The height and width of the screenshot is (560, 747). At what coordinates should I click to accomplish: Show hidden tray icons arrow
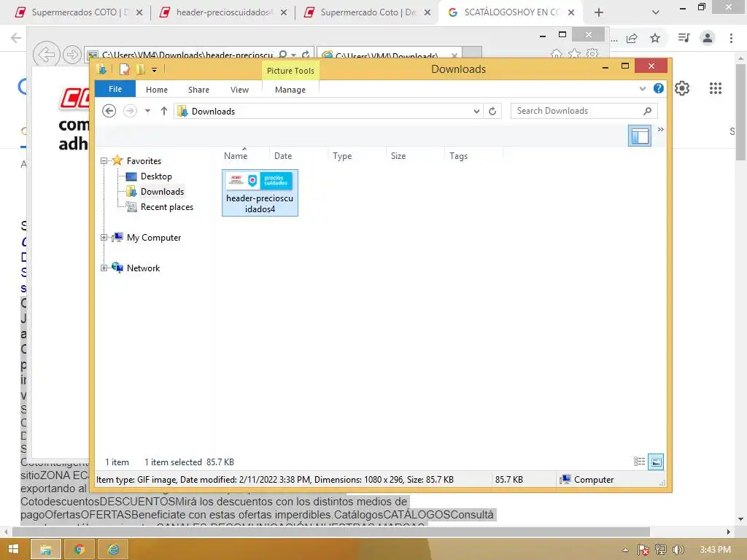(625, 550)
